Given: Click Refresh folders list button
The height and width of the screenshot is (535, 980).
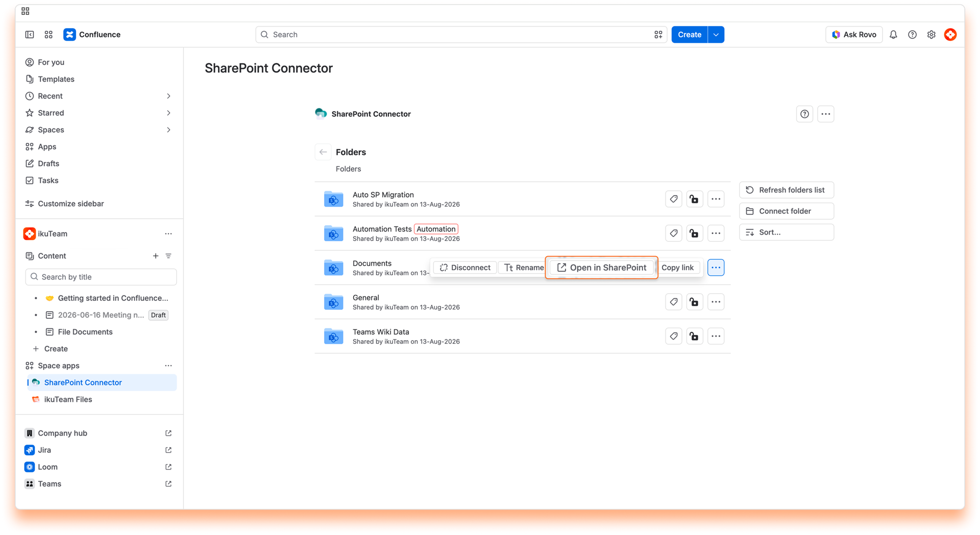Looking at the screenshot, I should [787, 190].
